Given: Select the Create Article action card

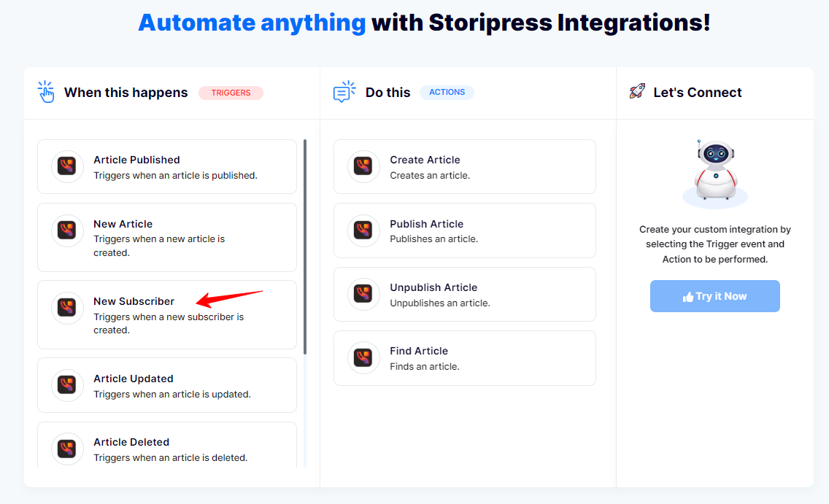Looking at the screenshot, I should point(464,167).
